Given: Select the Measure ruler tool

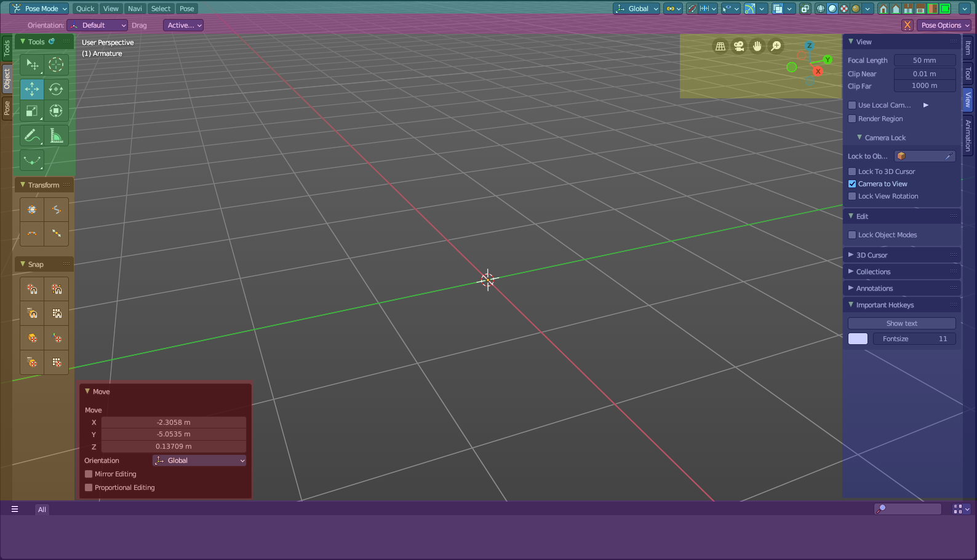Looking at the screenshot, I should tap(56, 136).
